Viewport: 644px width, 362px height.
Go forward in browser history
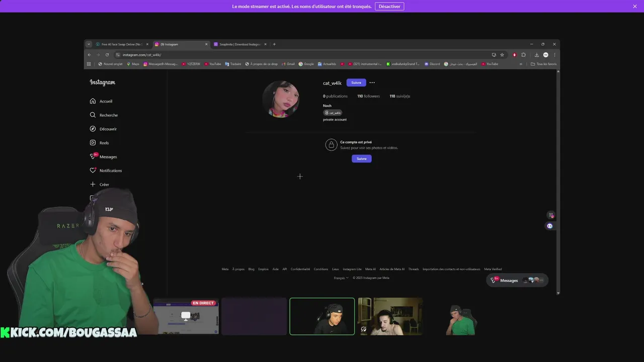coord(98,55)
